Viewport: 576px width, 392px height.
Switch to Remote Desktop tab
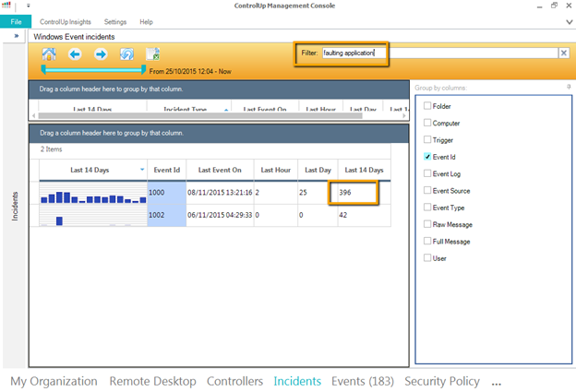[153, 381]
